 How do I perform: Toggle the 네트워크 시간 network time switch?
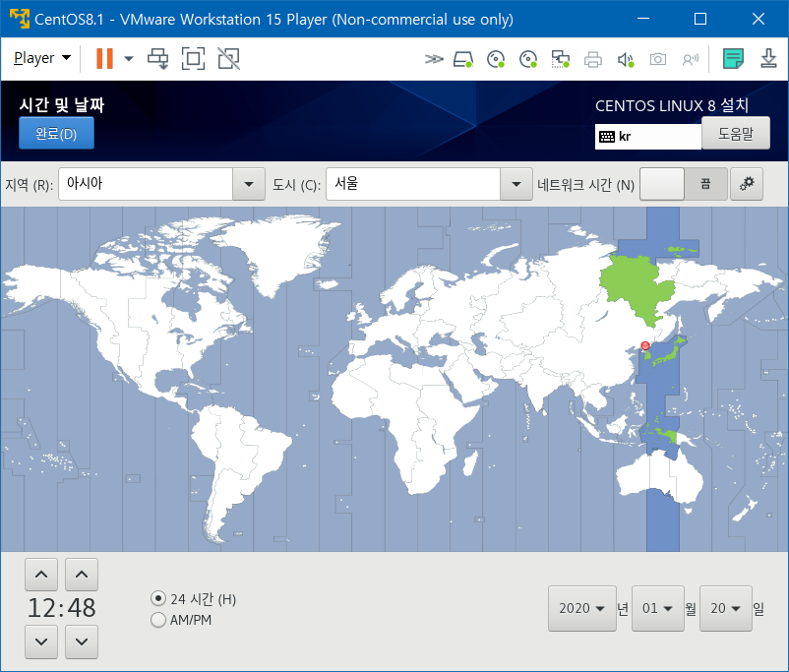coord(684,184)
